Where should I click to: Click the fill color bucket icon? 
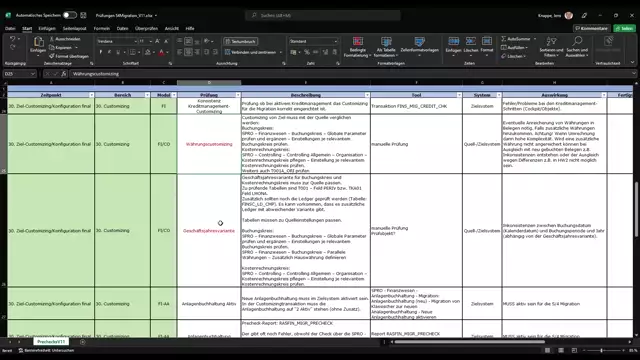148,52
